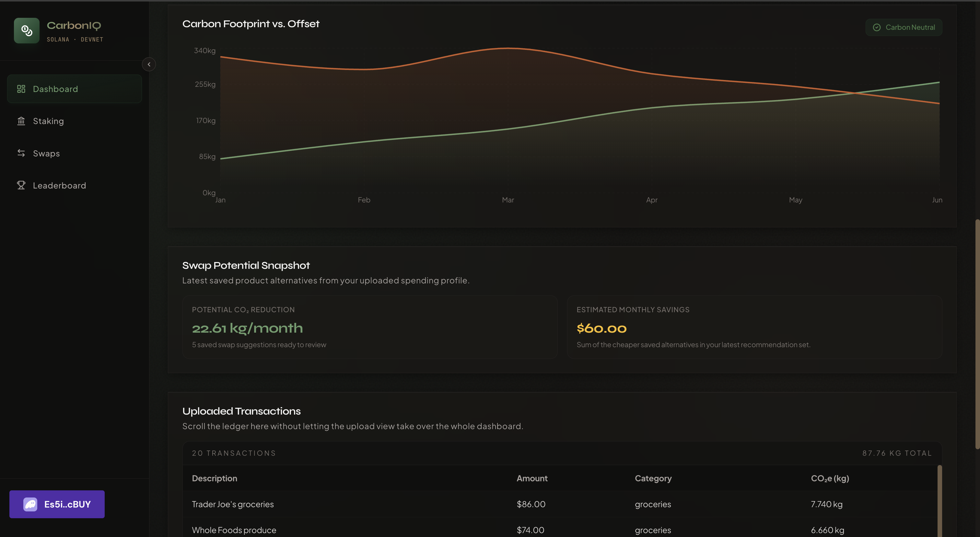
Task: Click the transactions table scrollbar
Action: pyautogui.click(x=939, y=502)
